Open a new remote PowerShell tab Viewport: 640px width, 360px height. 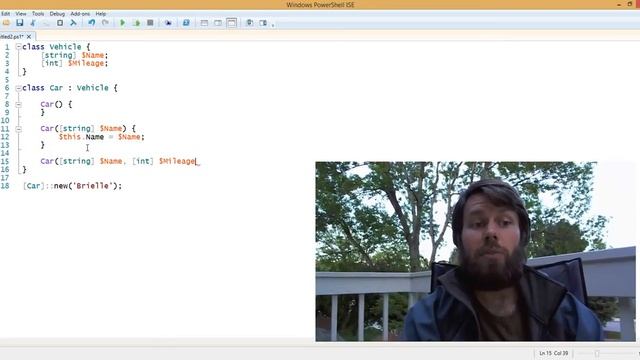tap(168, 23)
